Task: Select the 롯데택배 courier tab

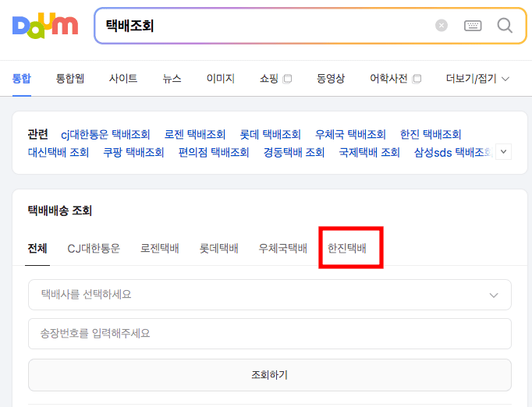Action: (218, 248)
